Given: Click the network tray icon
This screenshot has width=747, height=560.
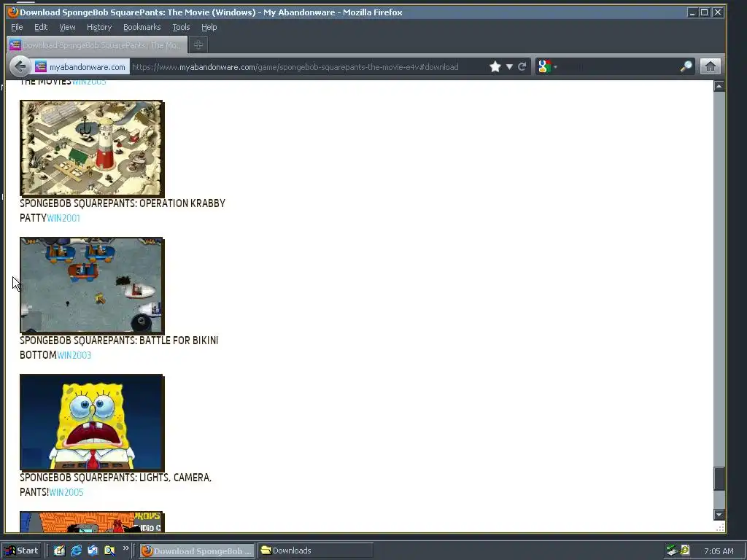Looking at the screenshot, I should (x=672, y=551).
